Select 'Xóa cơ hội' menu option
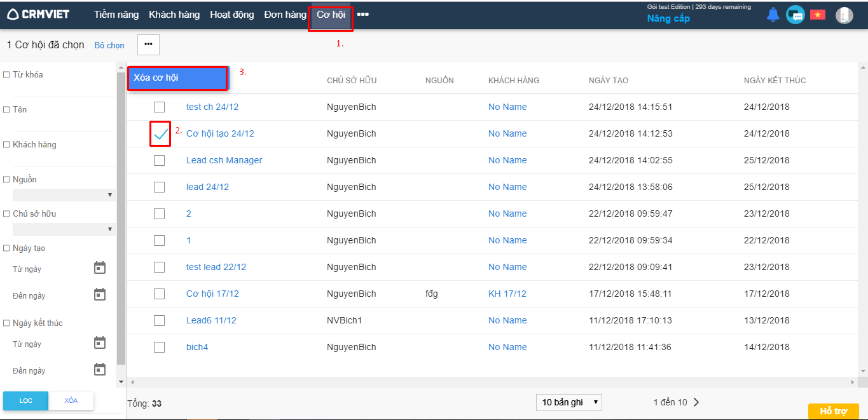This screenshot has width=868, height=420. tap(177, 78)
